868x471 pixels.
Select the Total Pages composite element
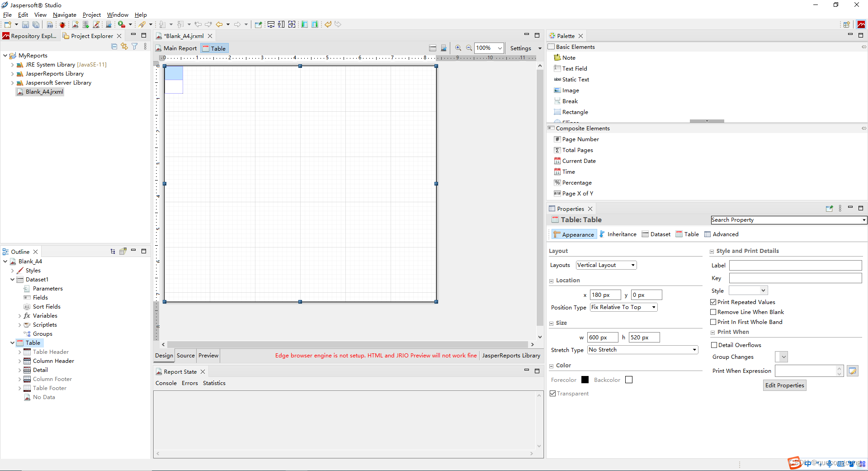574,150
